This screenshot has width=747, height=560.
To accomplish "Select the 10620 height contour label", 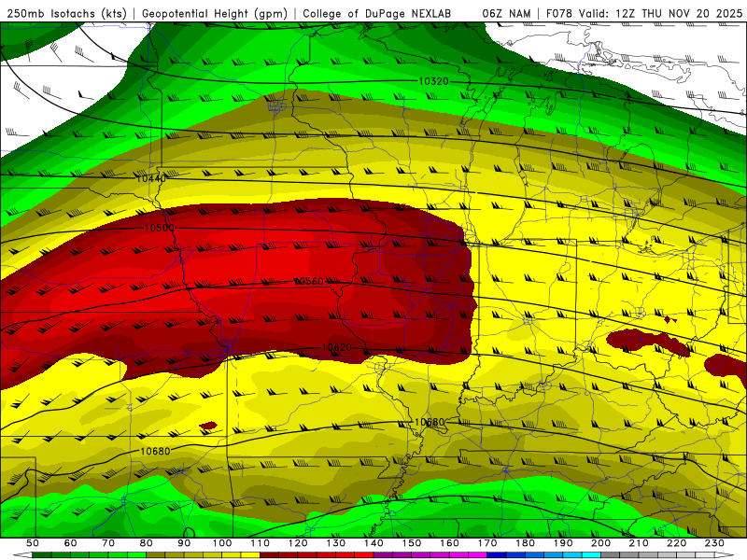I will pos(337,347).
